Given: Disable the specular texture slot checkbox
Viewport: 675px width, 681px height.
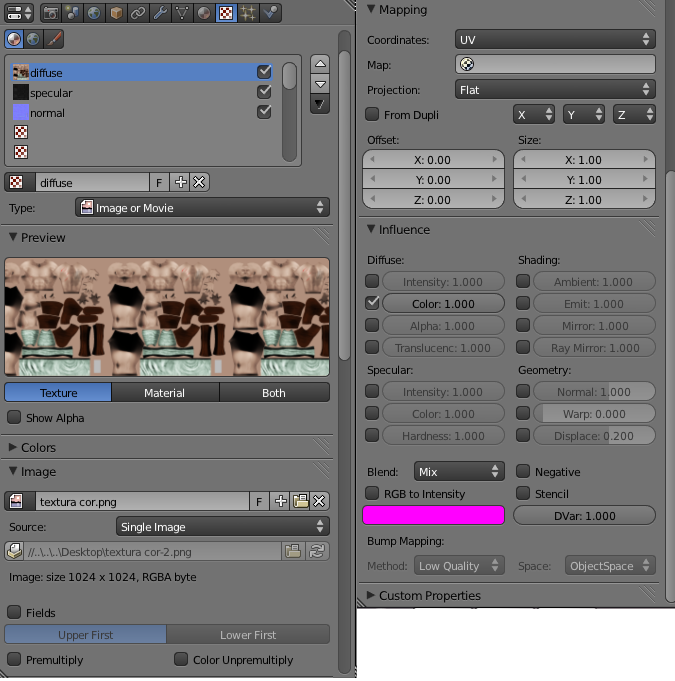Looking at the screenshot, I should pos(264,92).
